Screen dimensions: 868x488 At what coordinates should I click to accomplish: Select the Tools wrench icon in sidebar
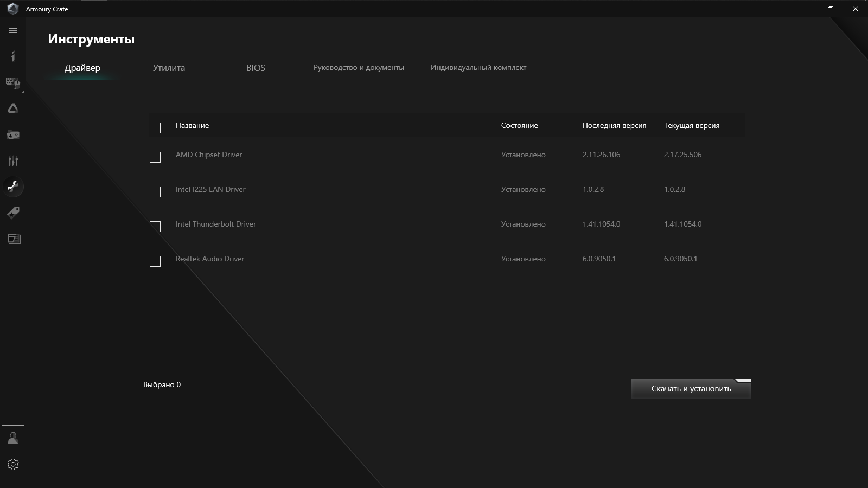click(x=13, y=187)
